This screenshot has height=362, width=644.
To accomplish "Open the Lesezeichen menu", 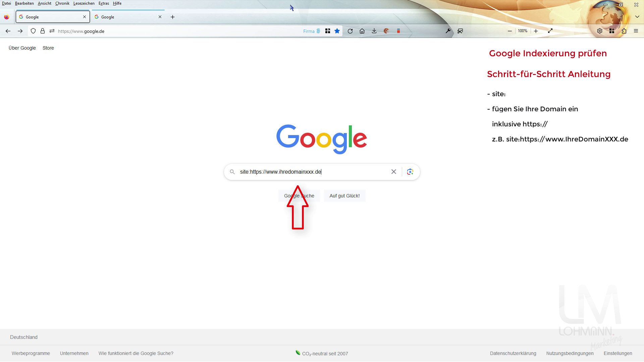I will pos(84,3).
